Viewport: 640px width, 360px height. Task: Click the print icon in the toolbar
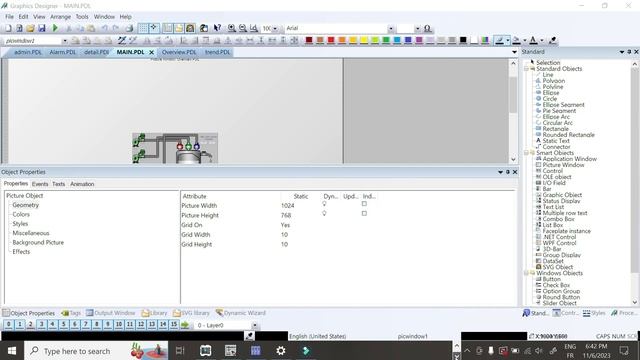(129, 28)
